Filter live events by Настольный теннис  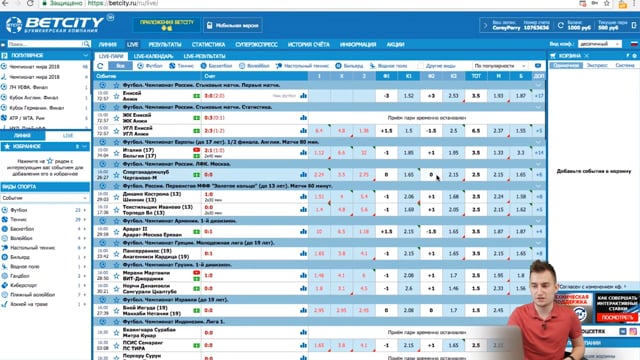click(x=302, y=66)
